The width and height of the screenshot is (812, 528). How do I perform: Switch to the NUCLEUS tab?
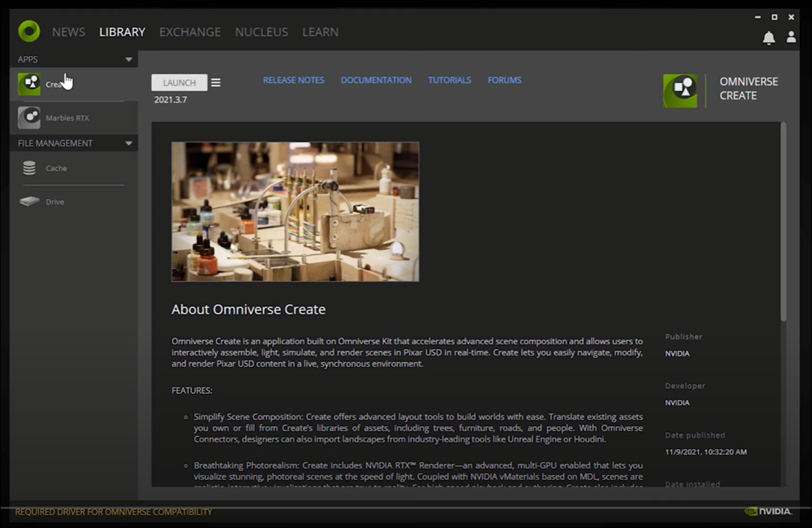pos(262,32)
